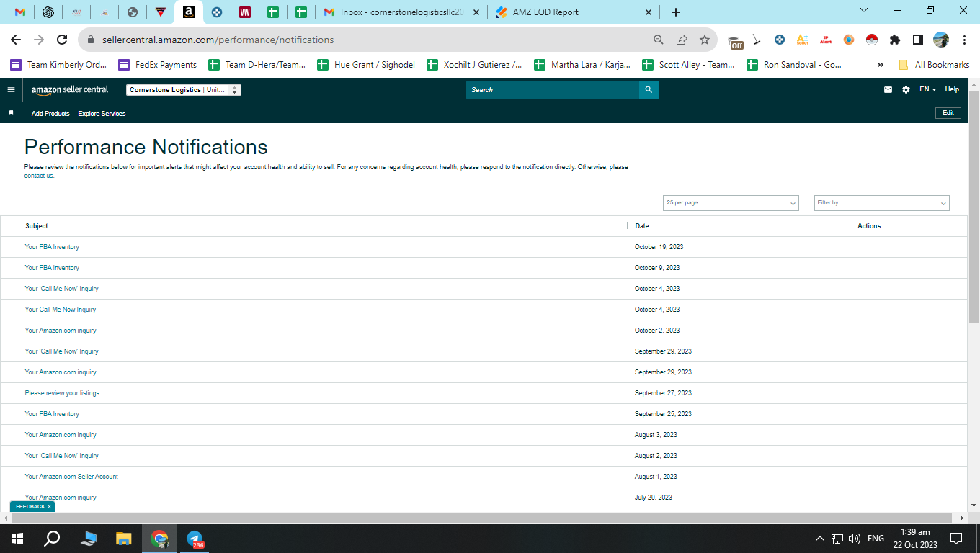Viewport: 980px width, 553px height.
Task: Open File Explorer from the taskbar
Action: click(x=124, y=539)
